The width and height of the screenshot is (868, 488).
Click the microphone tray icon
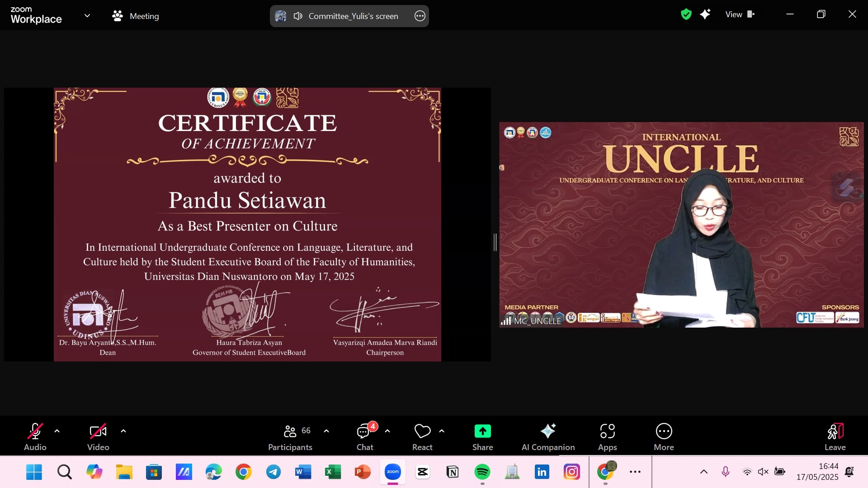tap(726, 472)
